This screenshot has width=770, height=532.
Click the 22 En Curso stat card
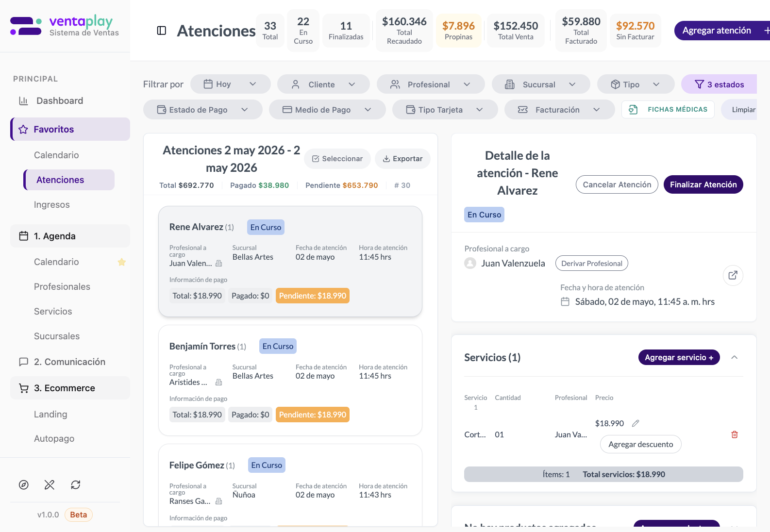pyautogui.click(x=303, y=31)
